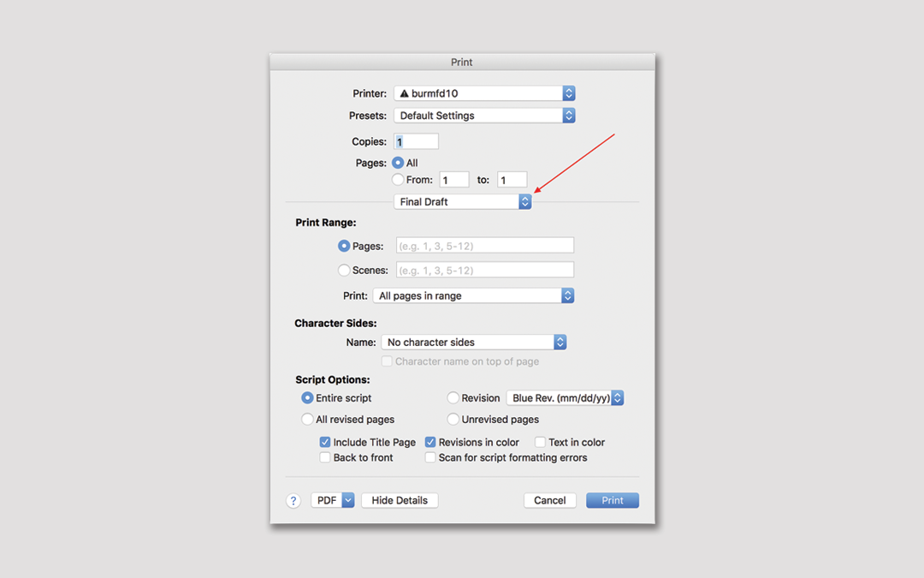Select the All pages radio button

click(398, 163)
